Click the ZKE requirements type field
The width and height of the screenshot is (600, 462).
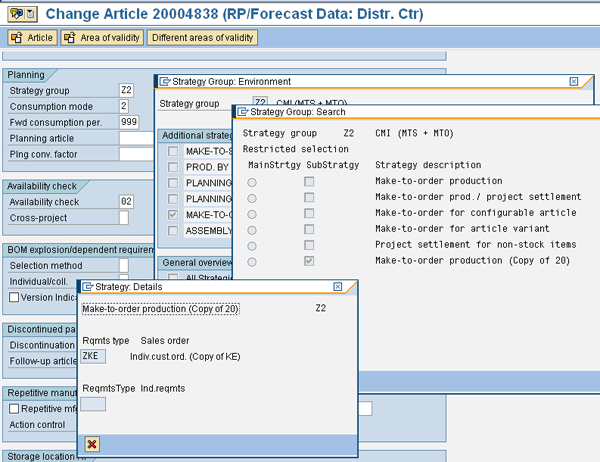tap(92, 355)
